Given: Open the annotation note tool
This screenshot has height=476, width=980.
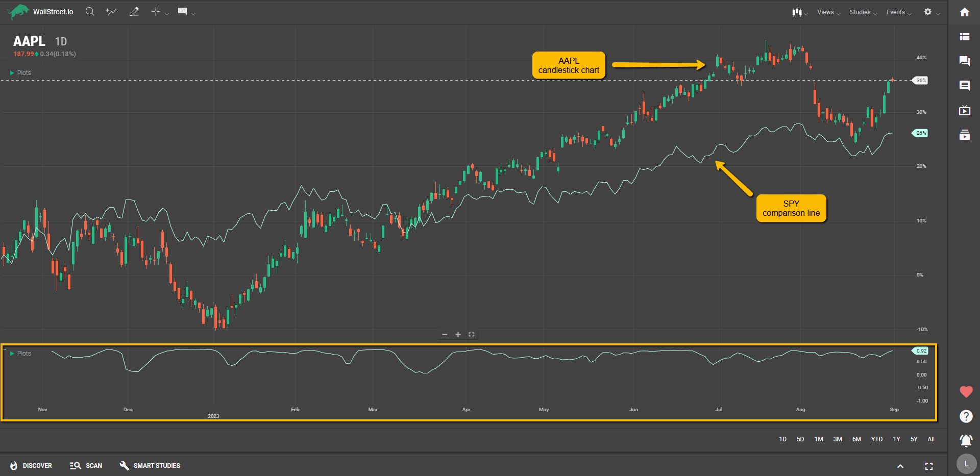Looking at the screenshot, I should [182, 12].
